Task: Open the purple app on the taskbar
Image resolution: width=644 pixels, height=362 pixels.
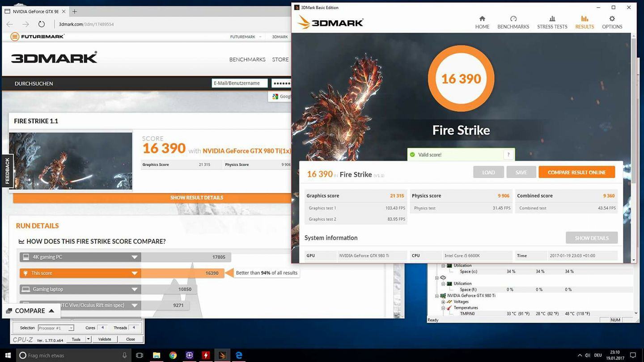Action: 190,355
